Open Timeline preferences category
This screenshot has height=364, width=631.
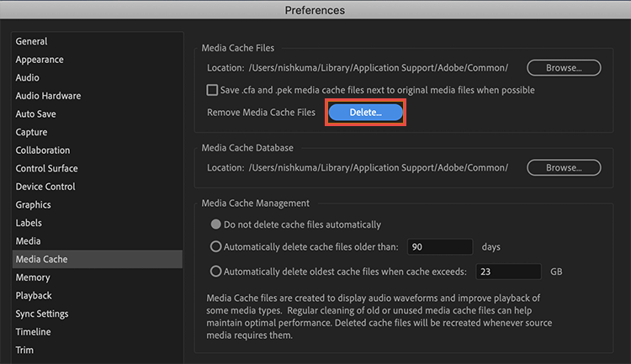tap(34, 332)
